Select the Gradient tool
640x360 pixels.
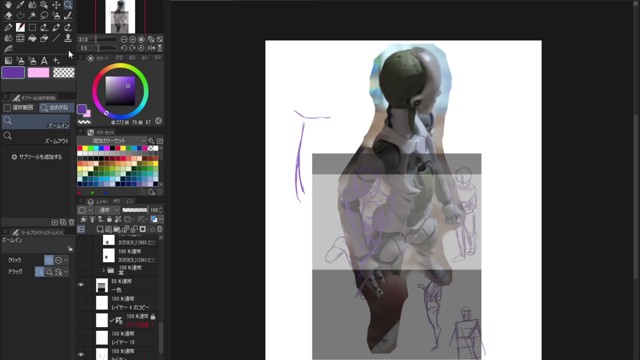point(8,61)
